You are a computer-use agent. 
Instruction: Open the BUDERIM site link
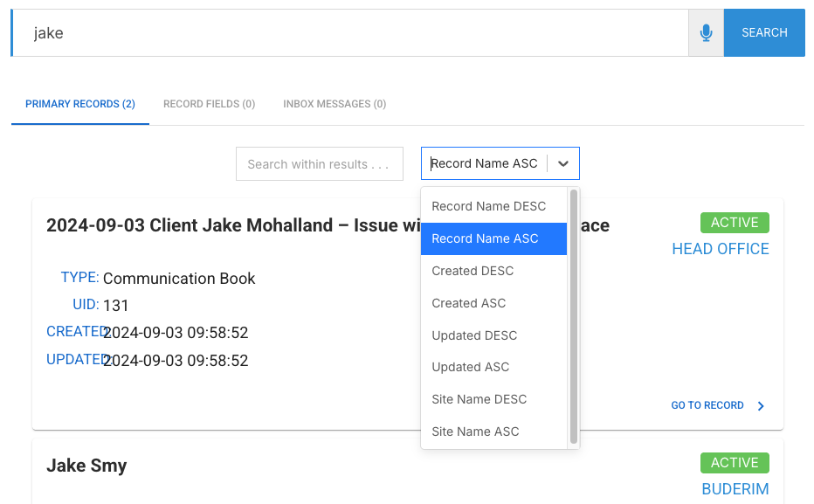(735, 489)
